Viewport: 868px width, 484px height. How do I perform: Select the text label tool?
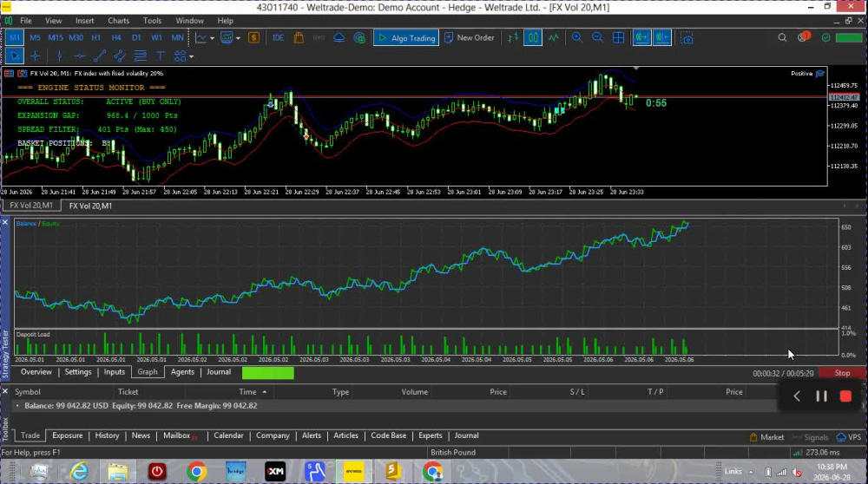coord(161,56)
